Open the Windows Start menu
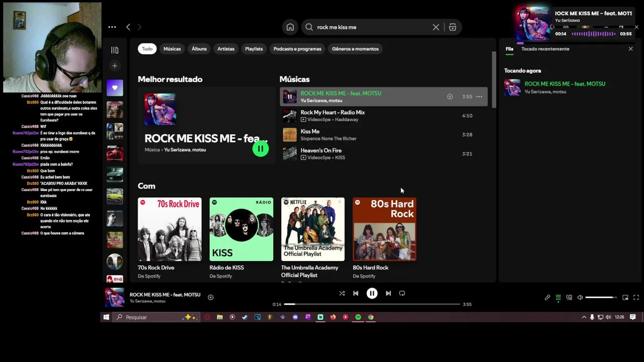The width and height of the screenshot is (644, 362). point(106,317)
